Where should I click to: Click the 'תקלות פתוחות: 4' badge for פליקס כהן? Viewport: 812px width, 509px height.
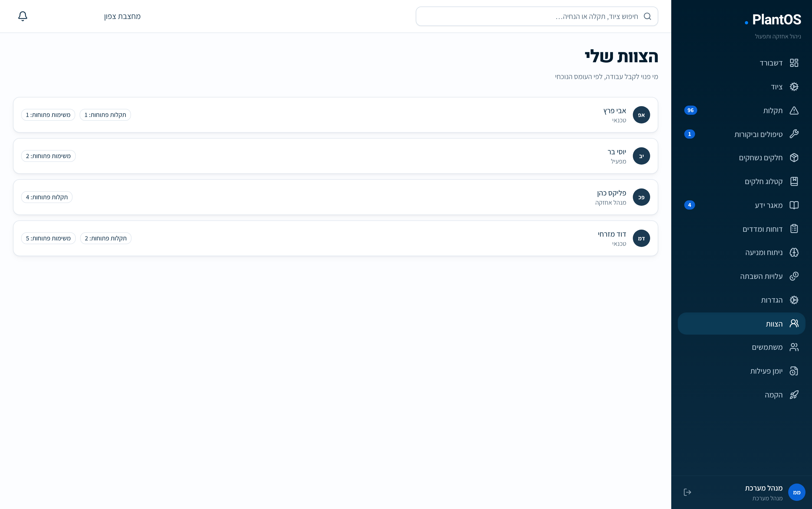(x=47, y=197)
